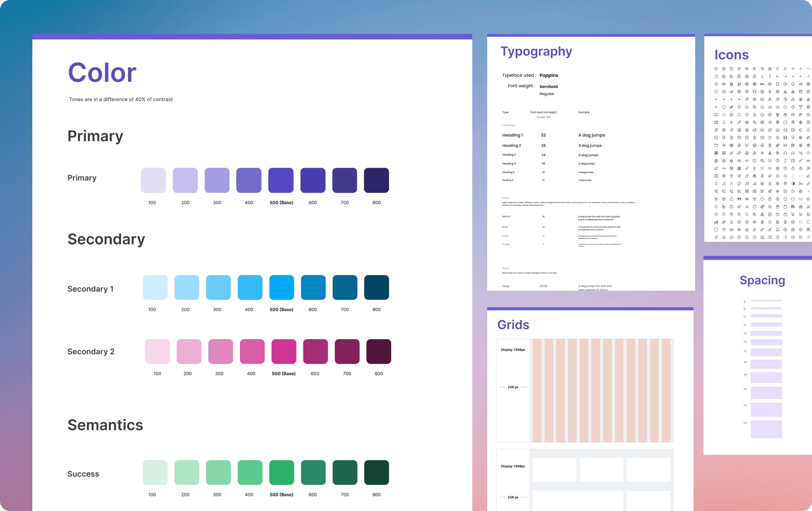Select the Secondary 2 300 swatch
The image size is (812, 511).
pyautogui.click(x=221, y=351)
